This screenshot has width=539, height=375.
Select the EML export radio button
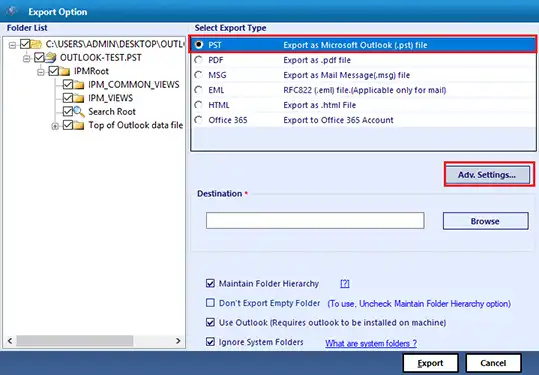click(199, 90)
